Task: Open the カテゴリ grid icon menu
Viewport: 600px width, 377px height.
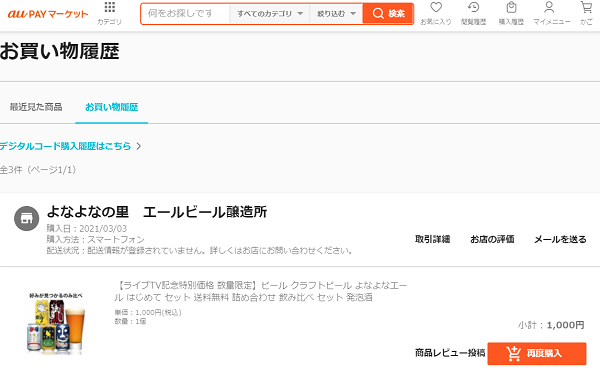Action: [x=109, y=13]
